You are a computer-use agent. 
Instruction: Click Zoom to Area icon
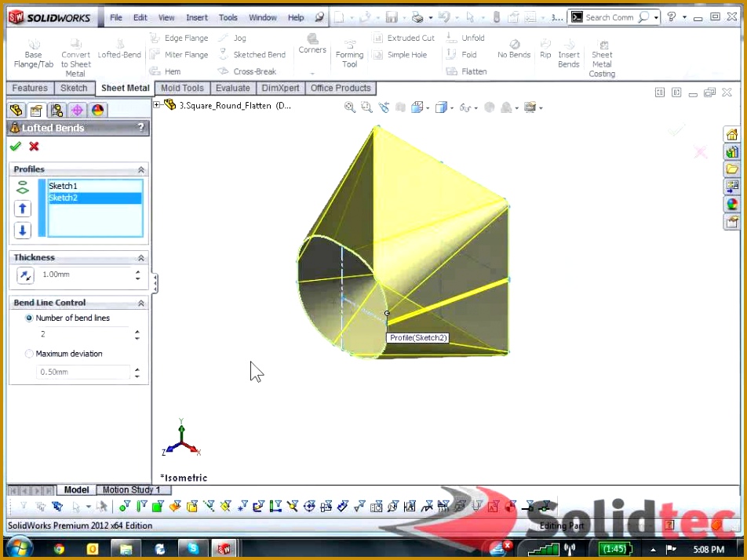366,107
